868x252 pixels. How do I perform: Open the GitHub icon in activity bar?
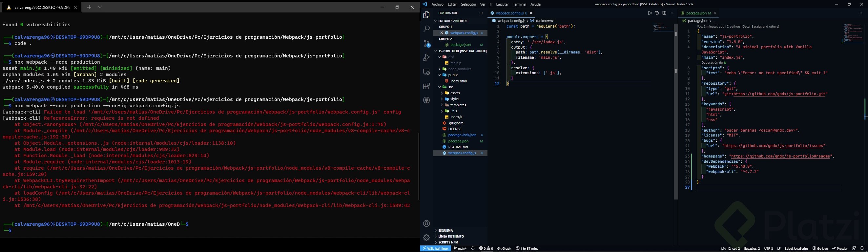[x=426, y=100]
